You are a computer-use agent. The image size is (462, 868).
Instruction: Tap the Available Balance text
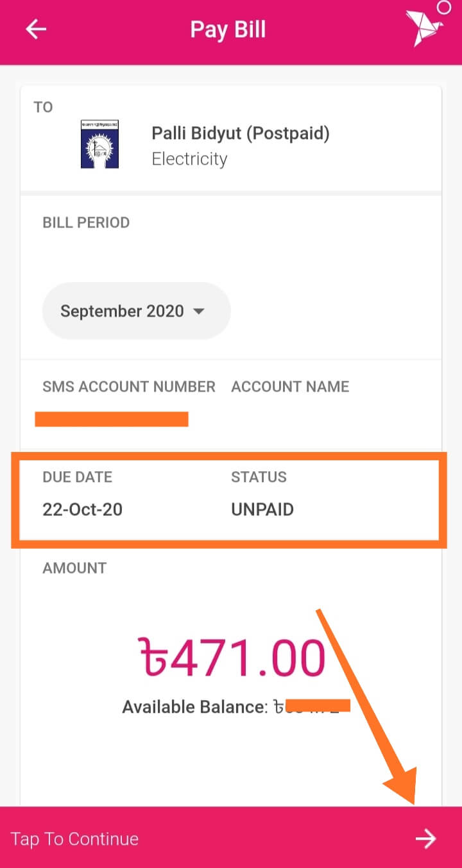pyautogui.click(x=194, y=707)
